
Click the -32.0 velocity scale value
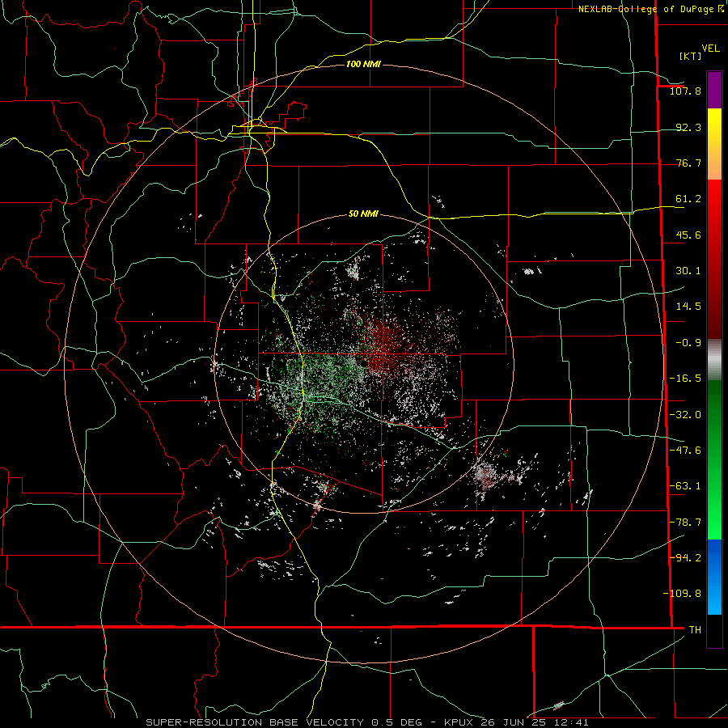685,415
